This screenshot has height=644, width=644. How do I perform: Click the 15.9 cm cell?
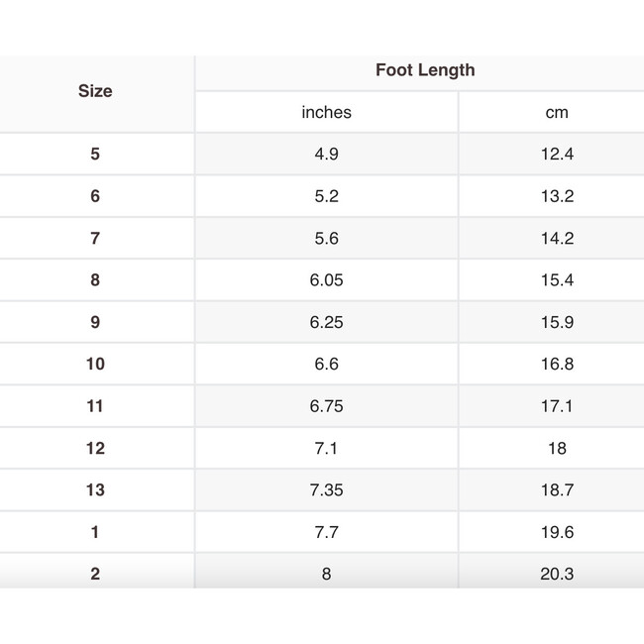pyautogui.click(x=557, y=322)
